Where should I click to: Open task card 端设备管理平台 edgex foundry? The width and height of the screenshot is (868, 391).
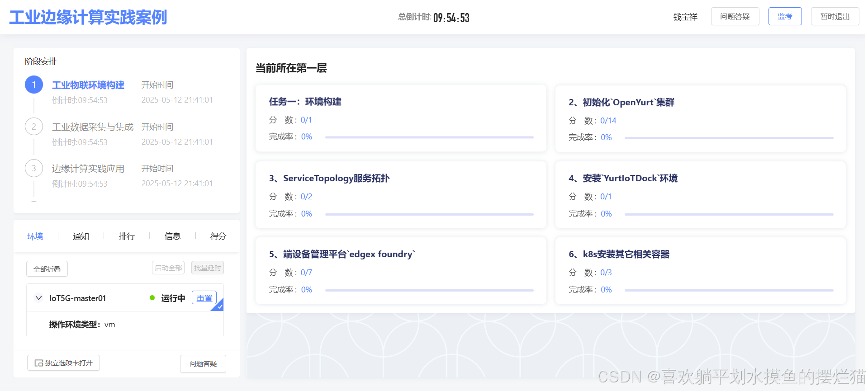point(401,271)
